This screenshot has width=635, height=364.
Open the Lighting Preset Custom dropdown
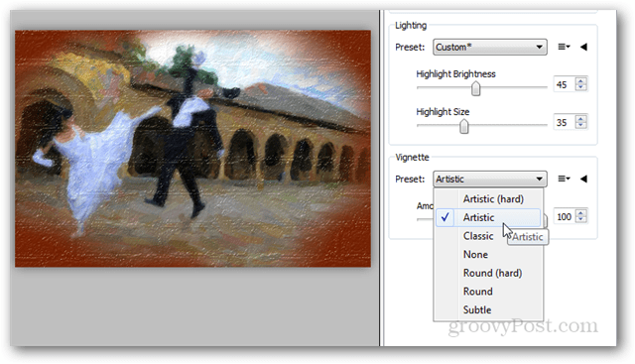click(x=489, y=47)
